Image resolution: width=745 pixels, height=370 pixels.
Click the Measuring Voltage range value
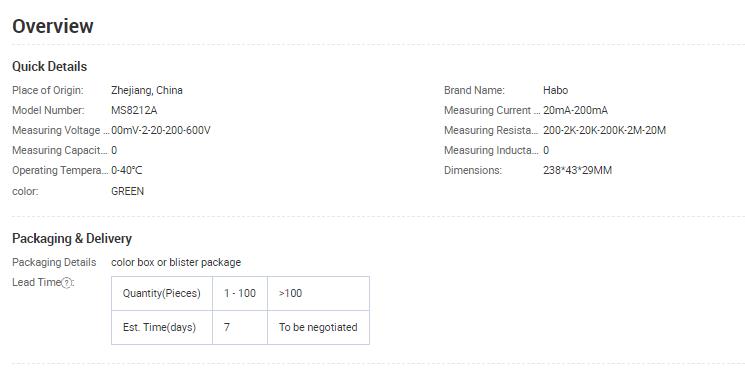pyautogui.click(x=161, y=130)
